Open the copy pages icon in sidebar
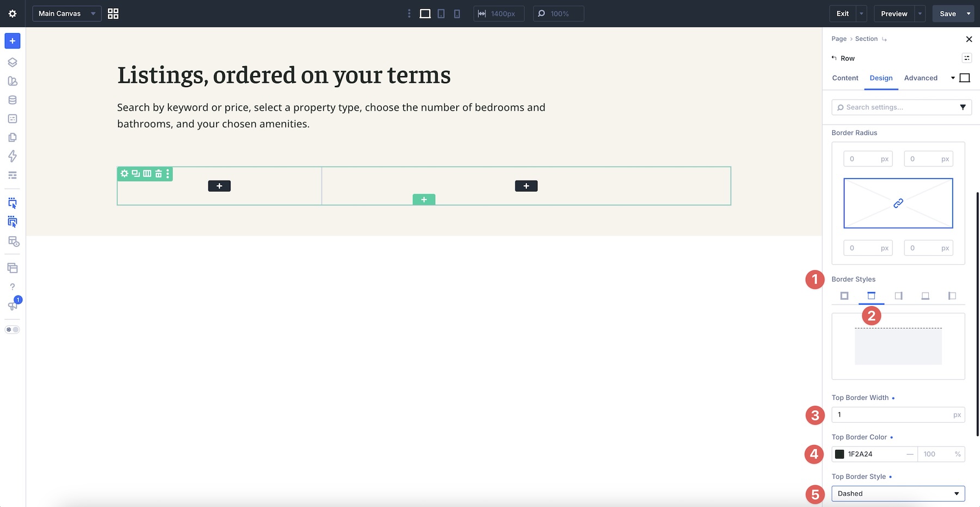 pyautogui.click(x=13, y=138)
